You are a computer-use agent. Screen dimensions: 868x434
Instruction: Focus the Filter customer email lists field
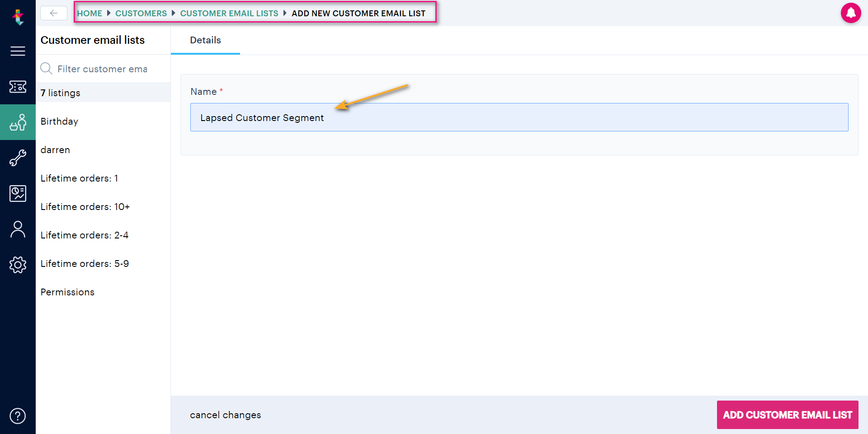click(x=103, y=69)
